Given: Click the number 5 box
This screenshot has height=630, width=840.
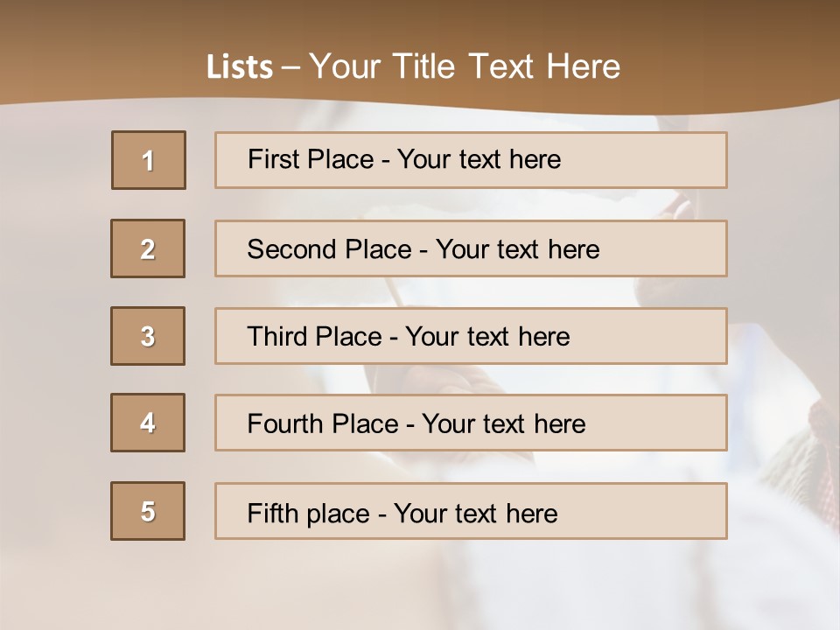Looking at the screenshot, I should 148,511.
